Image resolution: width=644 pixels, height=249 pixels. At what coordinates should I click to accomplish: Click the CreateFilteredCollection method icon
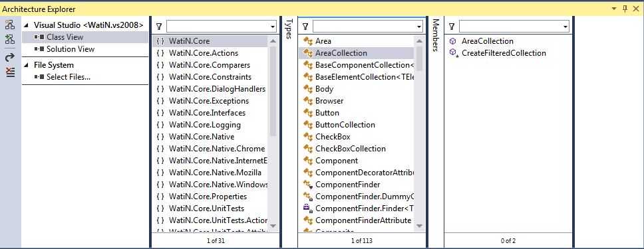click(454, 53)
